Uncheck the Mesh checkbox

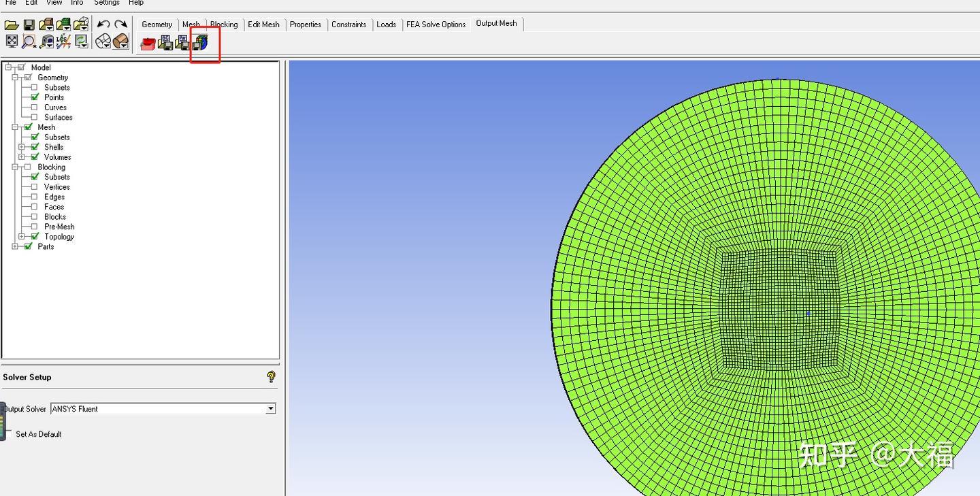[x=28, y=127]
